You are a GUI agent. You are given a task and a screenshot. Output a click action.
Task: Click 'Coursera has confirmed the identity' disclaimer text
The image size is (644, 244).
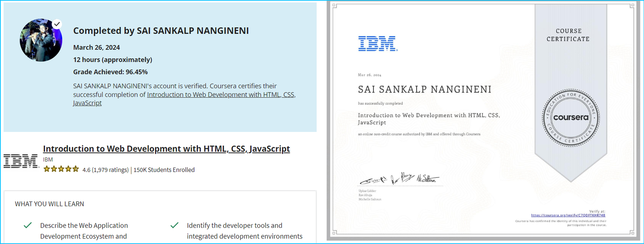[x=561, y=223]
